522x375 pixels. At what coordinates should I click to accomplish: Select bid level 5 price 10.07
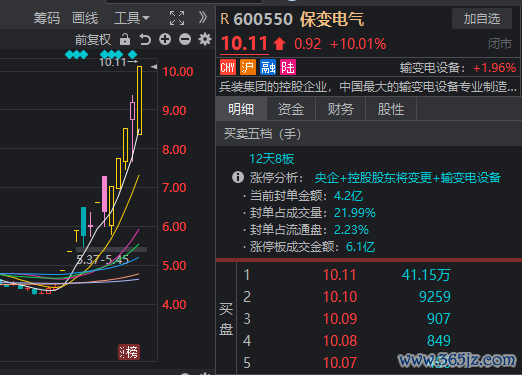click(x=340, y=363)
